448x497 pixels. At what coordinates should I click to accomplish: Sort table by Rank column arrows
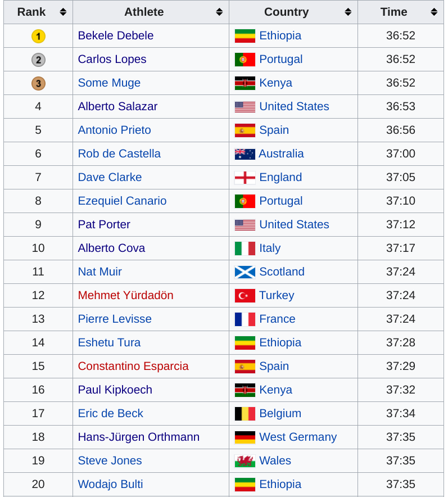(x=63, y=12)
